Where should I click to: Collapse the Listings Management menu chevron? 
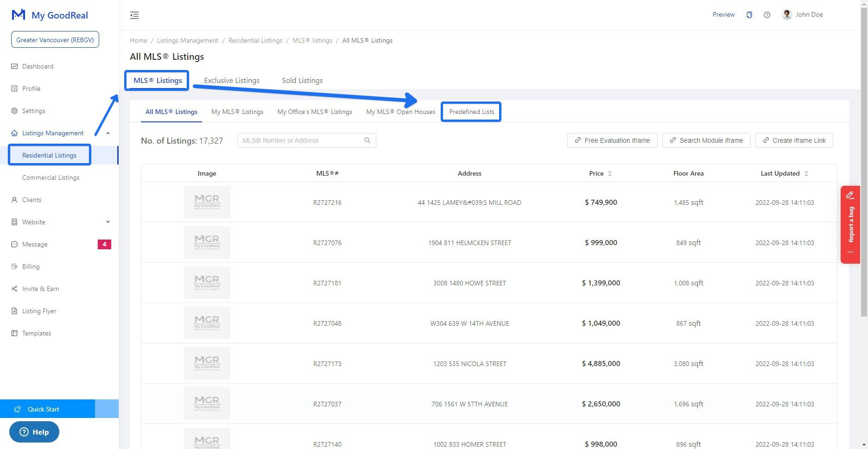(108, 133)
